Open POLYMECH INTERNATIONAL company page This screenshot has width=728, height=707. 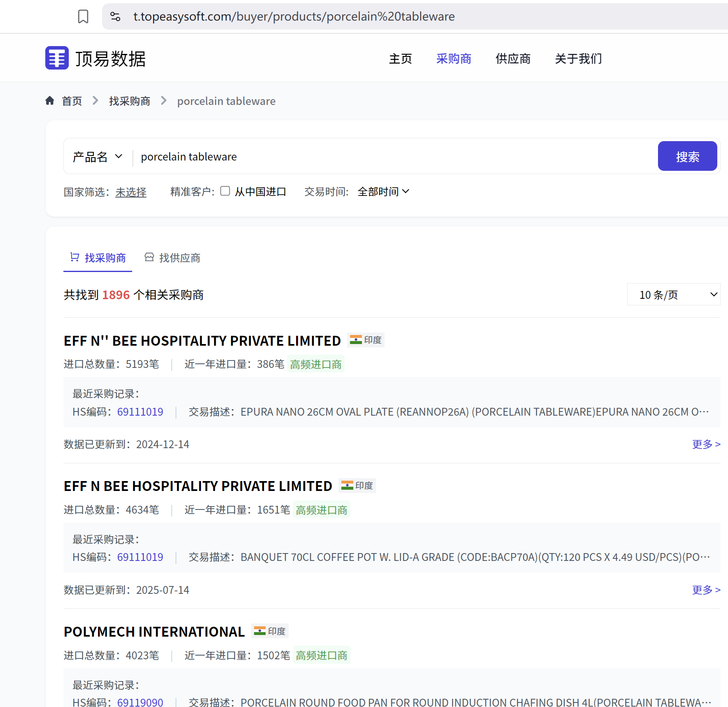154,632
